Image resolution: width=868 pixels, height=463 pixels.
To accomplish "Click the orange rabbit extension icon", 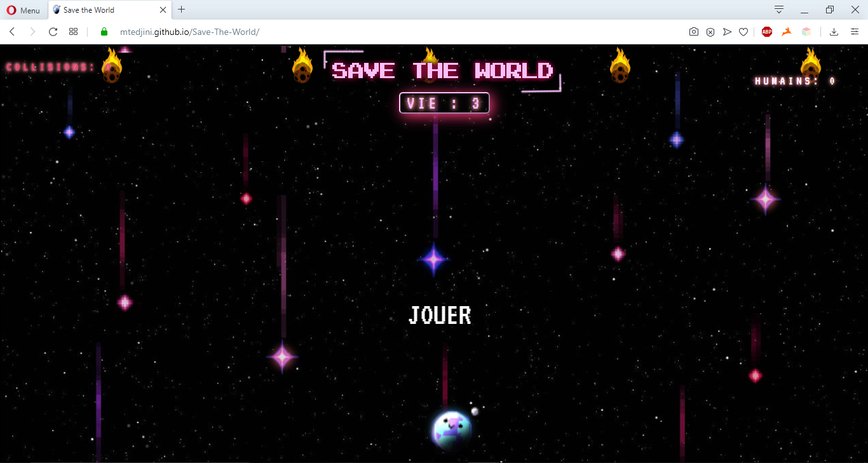I will (x=787, y=32).
